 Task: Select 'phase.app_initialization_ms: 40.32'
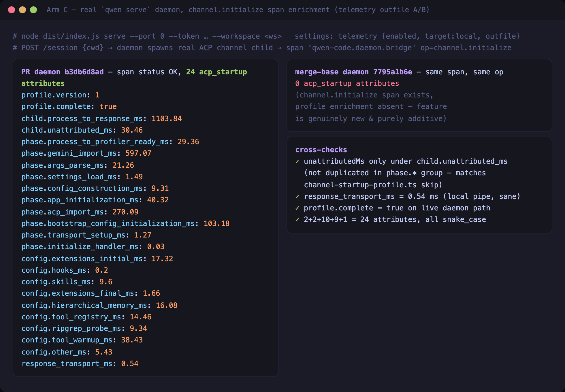click(x=95, y=200)
